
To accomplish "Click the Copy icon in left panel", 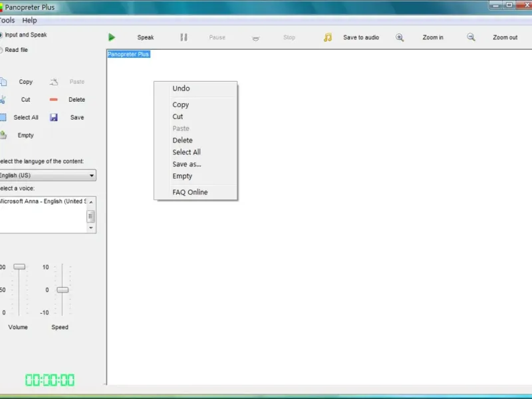I will pyautogui.click(x=3, y=82).
